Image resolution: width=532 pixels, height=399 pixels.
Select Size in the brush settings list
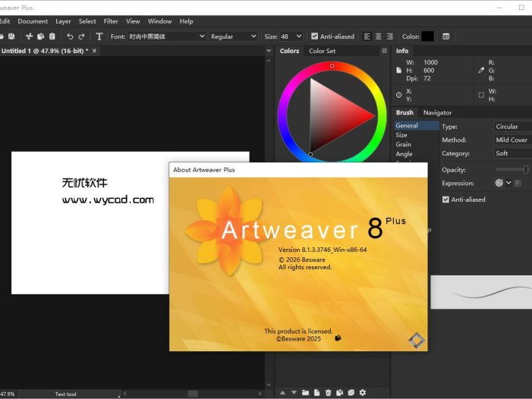click(x=417, y=135)
